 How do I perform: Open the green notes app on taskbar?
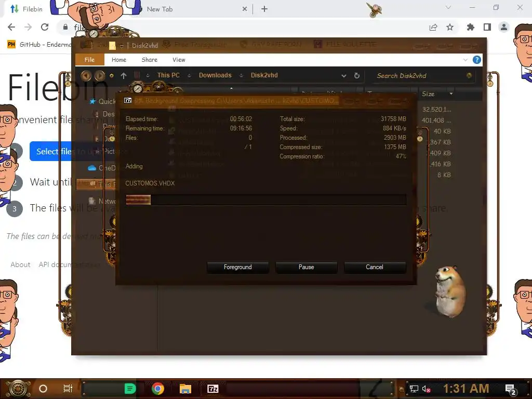click(130, 389)
